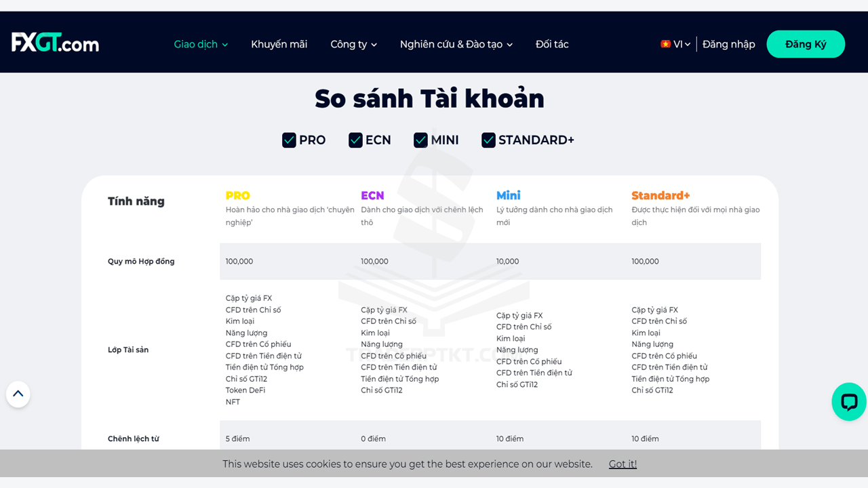Open the Đối tác menu item

click(552, 44)
